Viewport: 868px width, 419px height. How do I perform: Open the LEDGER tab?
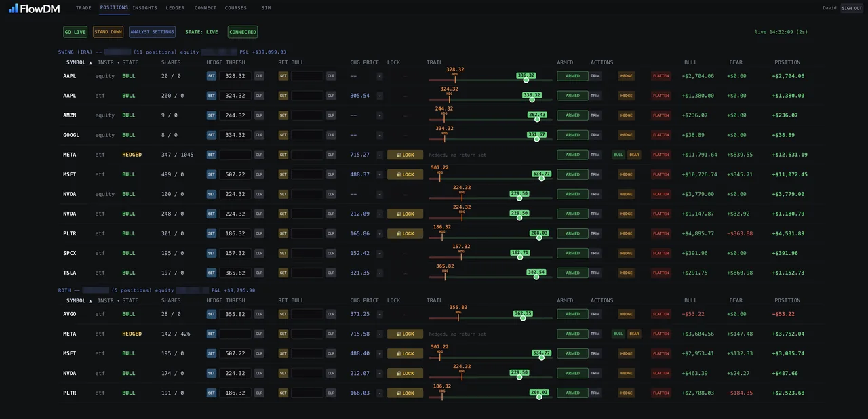[x=175, y=8]
